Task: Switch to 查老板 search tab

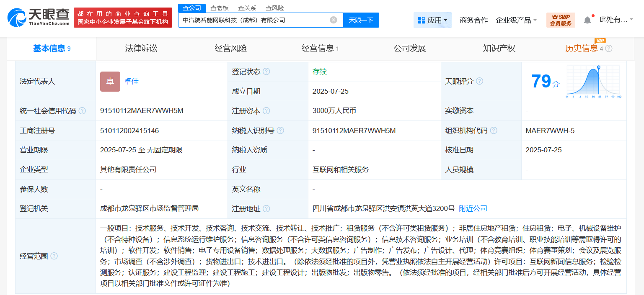Action: click(x=219, y=8)
